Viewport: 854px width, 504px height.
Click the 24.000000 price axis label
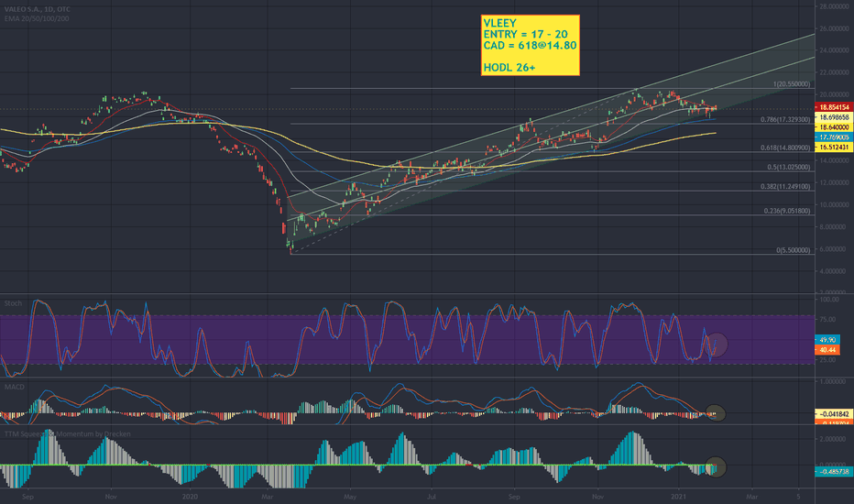[x=834, y=50]
